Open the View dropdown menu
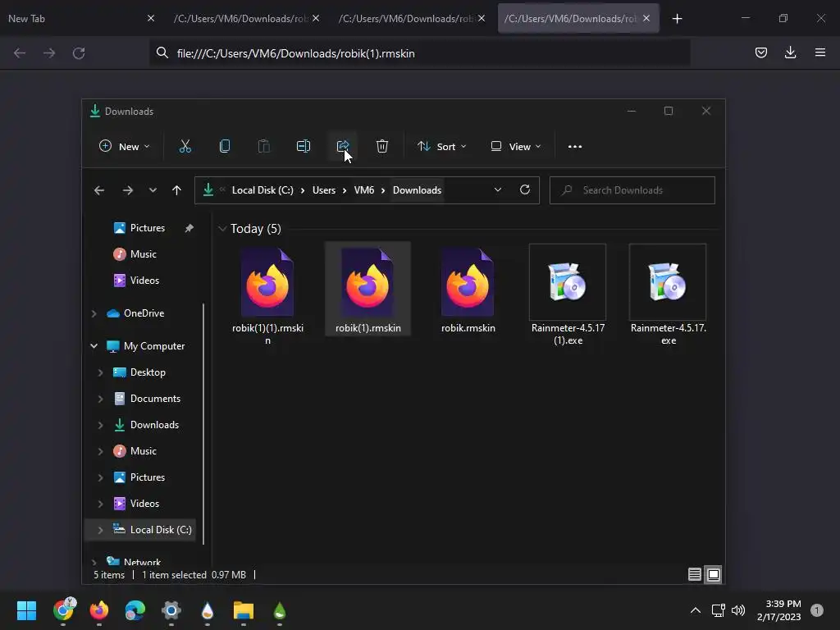This screenshot has width=840, height=630. click(x=515, y=146)
